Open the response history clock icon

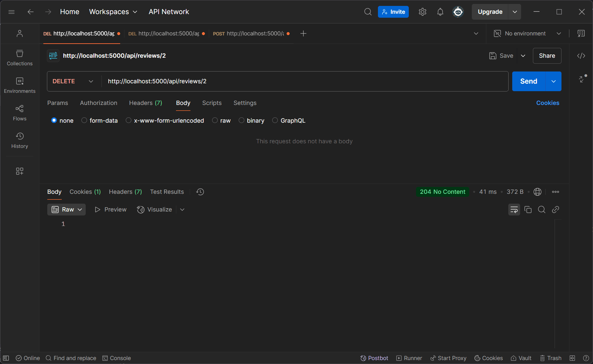click(x=200, y=192)
